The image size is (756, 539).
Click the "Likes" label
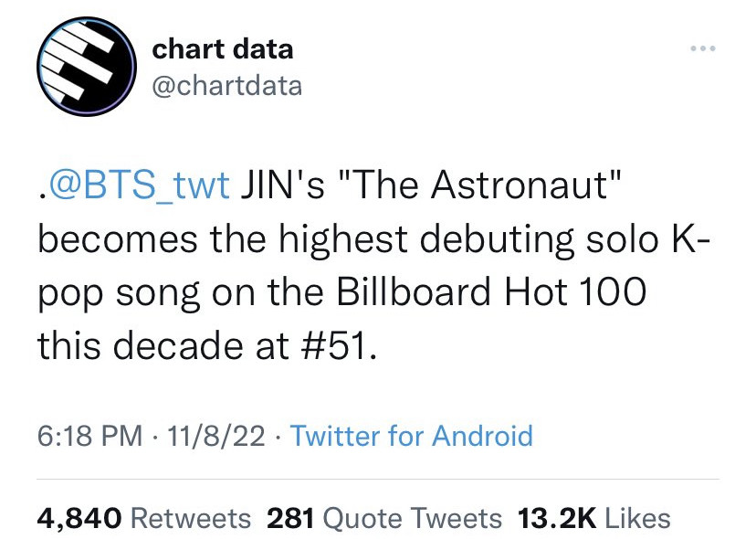click(637, 519)
